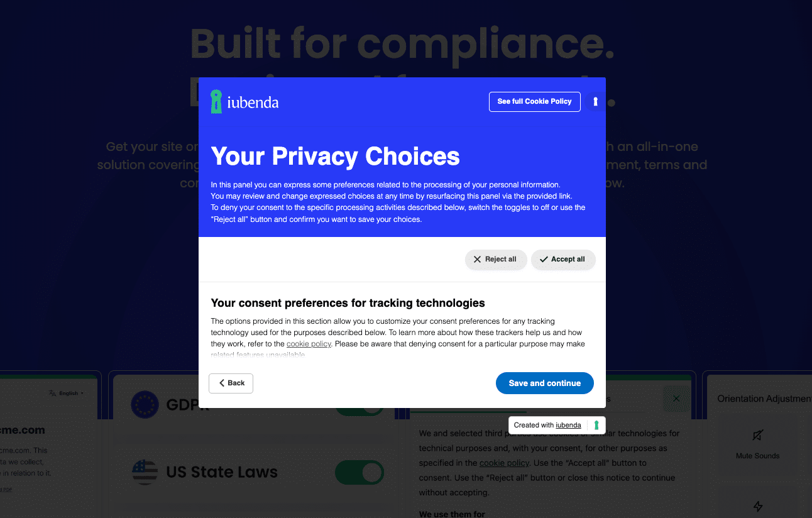Open the full Cookie Policy
Image resolution: width=812 pixels, height=518 pixels.
pos(534,101)
